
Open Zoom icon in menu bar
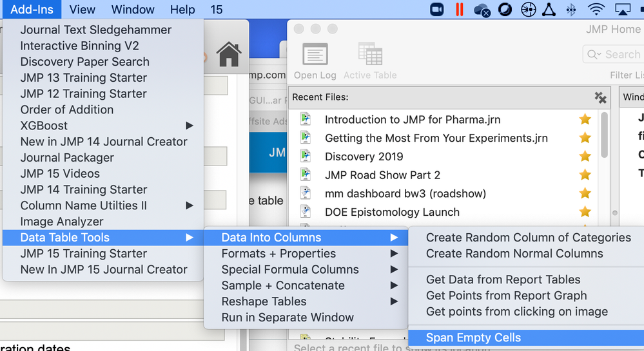tap(436, 10)
